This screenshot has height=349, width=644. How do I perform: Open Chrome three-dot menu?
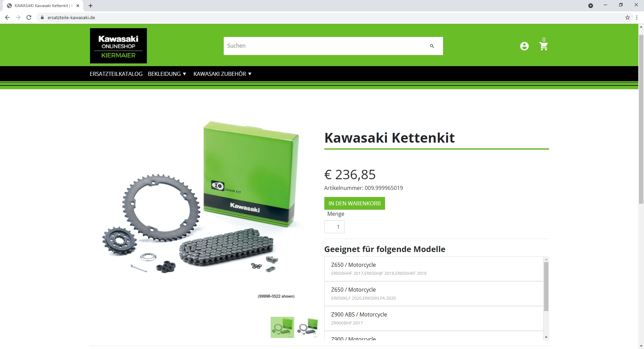637,17
